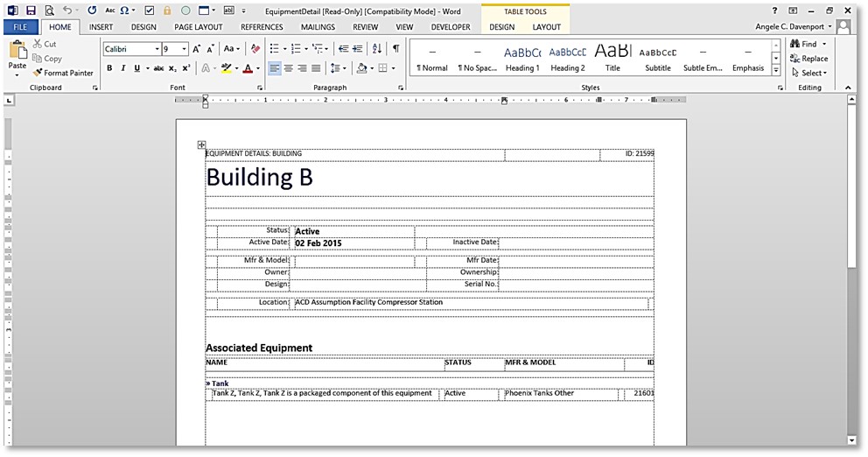
Task: Click the green circle icon in the quick access toolbar
Action: [186, 11]
